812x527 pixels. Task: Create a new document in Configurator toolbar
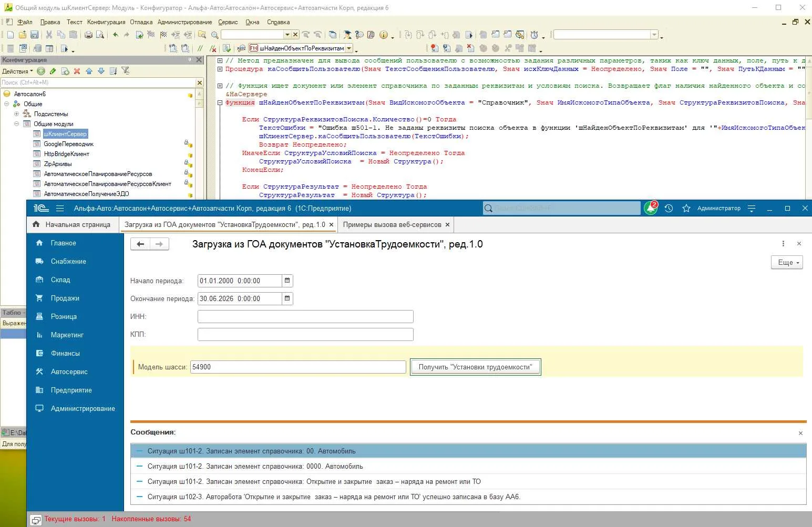pyautogui.click(x=11, y=35)
